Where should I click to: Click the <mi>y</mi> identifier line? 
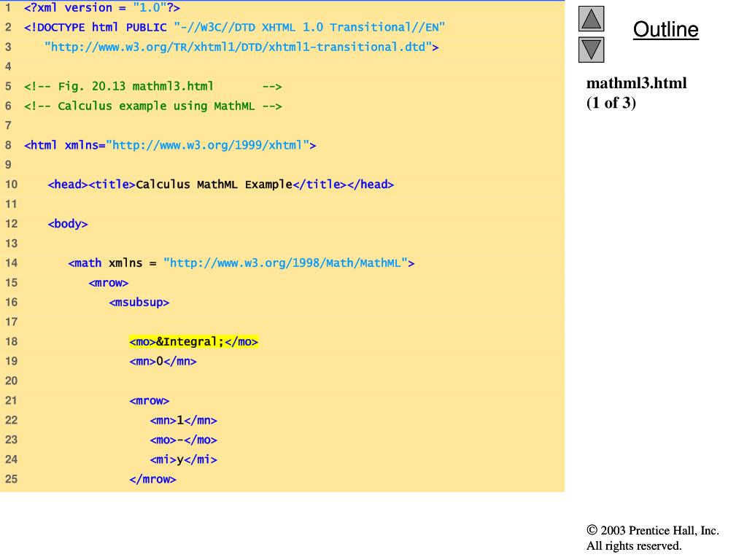coord(183,459)
